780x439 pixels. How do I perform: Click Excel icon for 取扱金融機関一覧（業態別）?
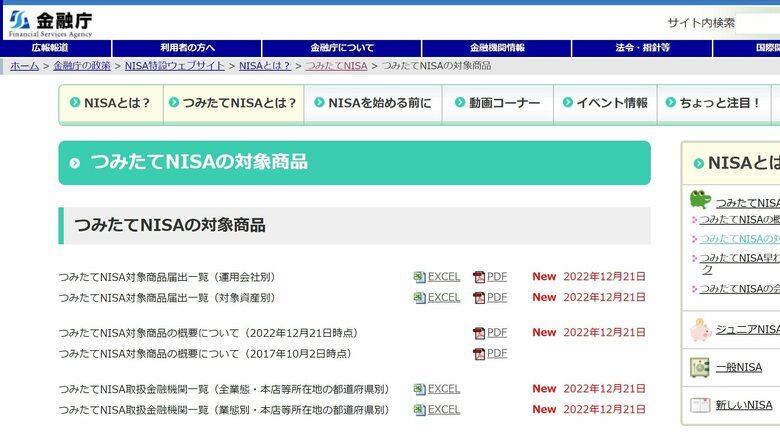point(419,410)
